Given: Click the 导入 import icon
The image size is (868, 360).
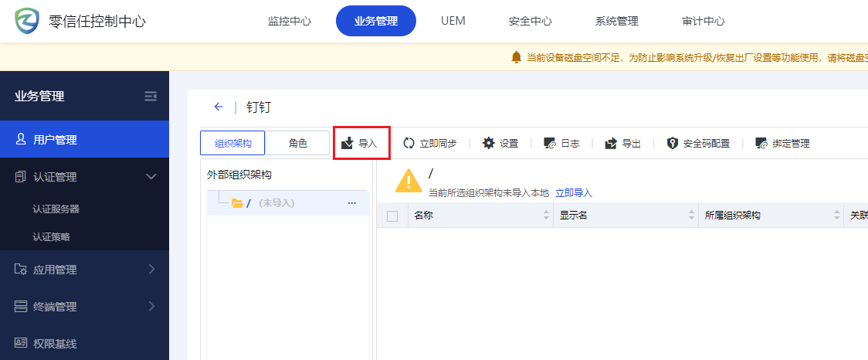Looking at the screenshot, I should [x=348, y=144].
